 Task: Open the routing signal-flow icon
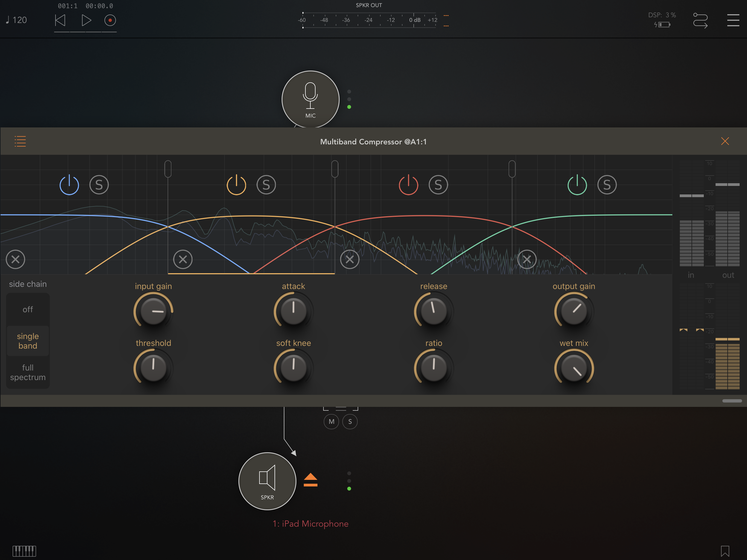click(x=700, y=21)
